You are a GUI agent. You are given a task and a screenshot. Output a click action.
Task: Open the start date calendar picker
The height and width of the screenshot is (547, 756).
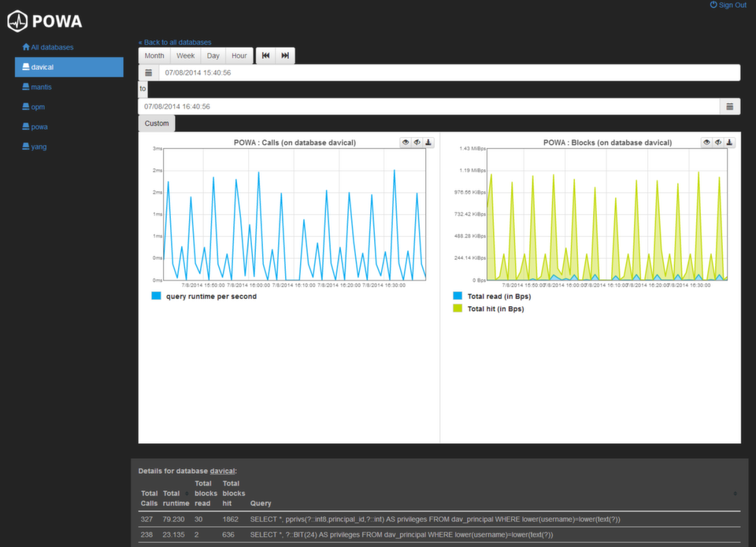pyautogui.click(x=149, y=72)
